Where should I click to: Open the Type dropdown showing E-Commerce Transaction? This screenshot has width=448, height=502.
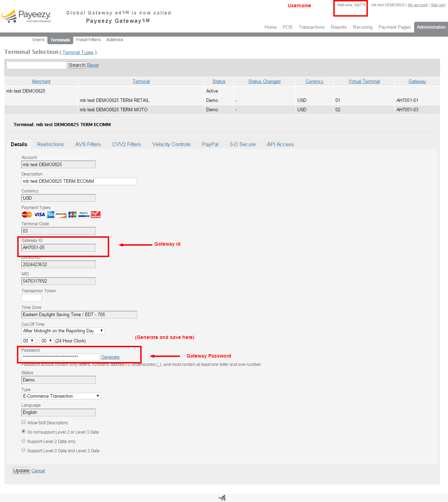click(61, 396)
